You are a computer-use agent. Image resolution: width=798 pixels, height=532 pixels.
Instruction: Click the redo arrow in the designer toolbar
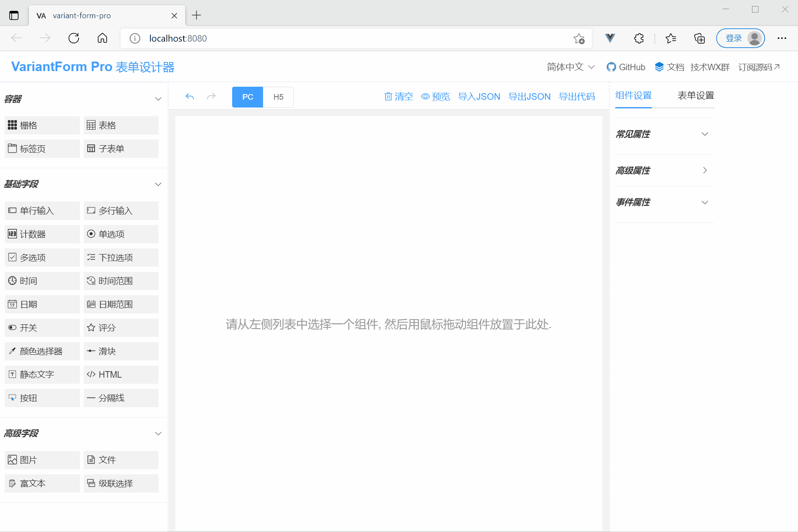point(211,97)
